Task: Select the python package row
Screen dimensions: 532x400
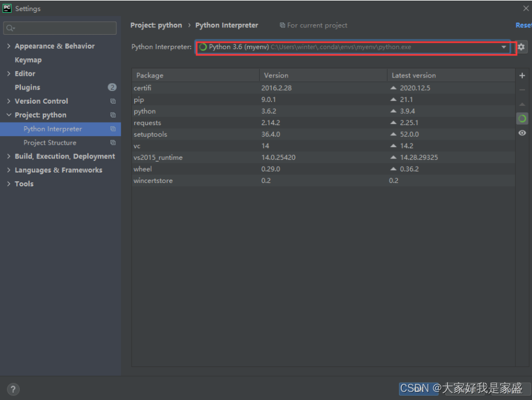Action: (x=323, y=111)
